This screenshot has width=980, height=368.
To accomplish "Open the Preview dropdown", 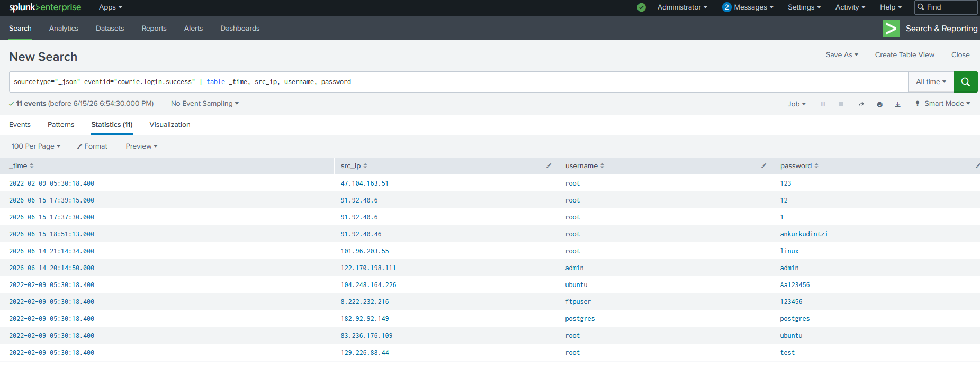I will pyautogui.click(x=141, y=146).
